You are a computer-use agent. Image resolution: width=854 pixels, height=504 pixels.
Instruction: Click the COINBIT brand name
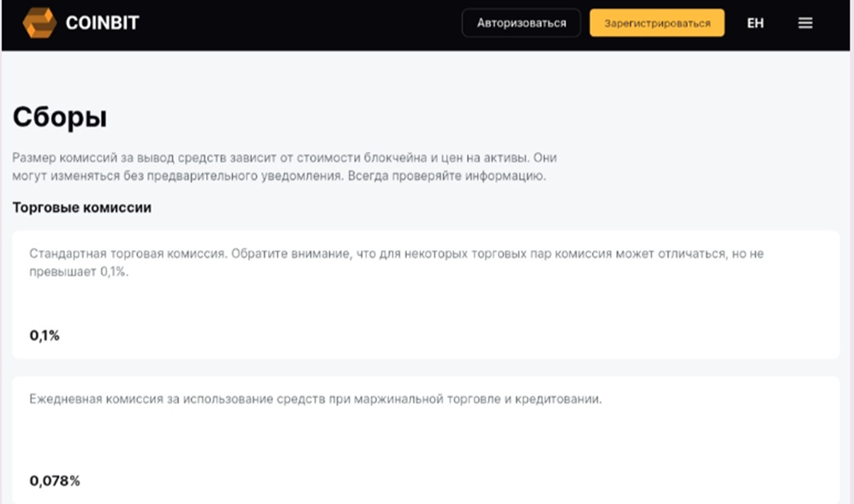(103, 23)
